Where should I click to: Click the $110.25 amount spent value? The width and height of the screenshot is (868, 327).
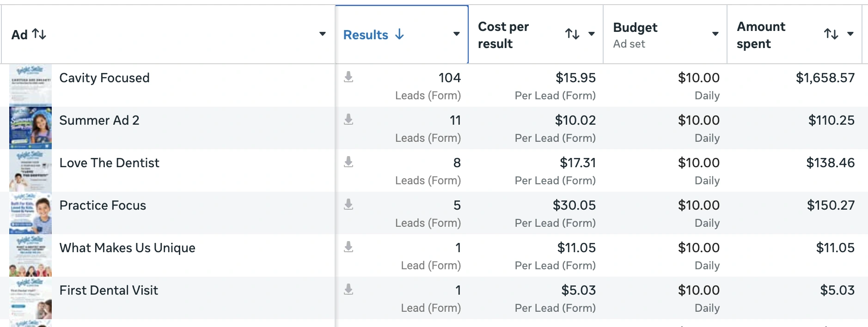coord(831,120)
